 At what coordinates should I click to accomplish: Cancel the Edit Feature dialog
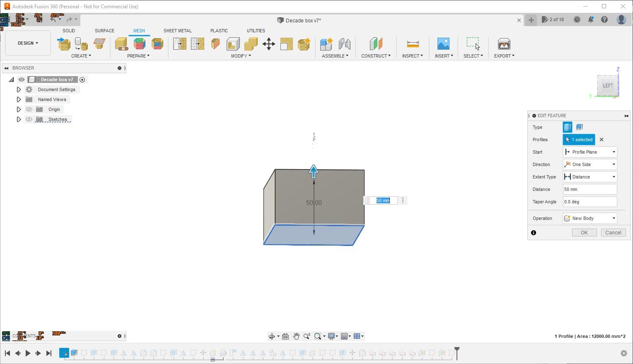tap(613, 233)
